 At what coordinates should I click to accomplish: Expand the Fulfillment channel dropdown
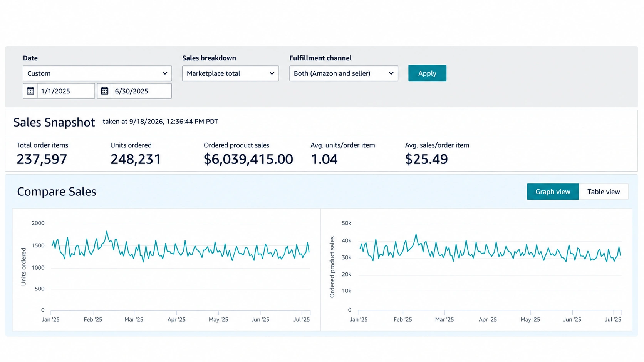pyautogui.click(x=344, y=73)
